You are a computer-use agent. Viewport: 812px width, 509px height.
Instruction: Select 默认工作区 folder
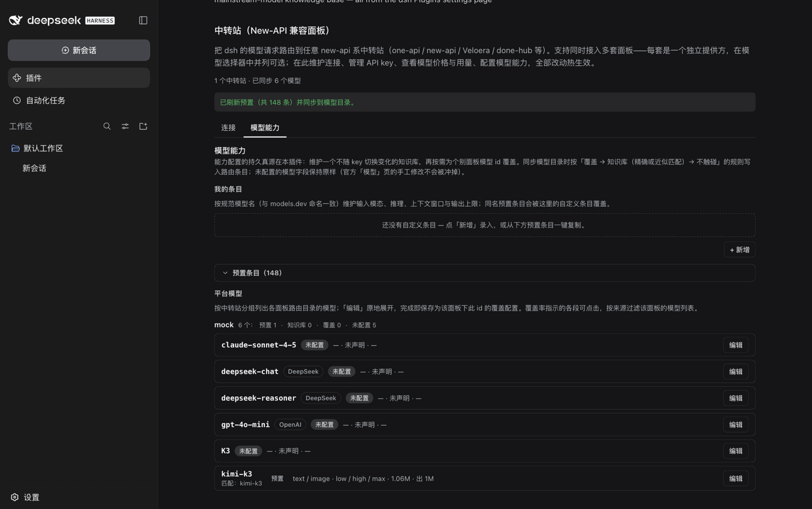(x=79, y=148)
